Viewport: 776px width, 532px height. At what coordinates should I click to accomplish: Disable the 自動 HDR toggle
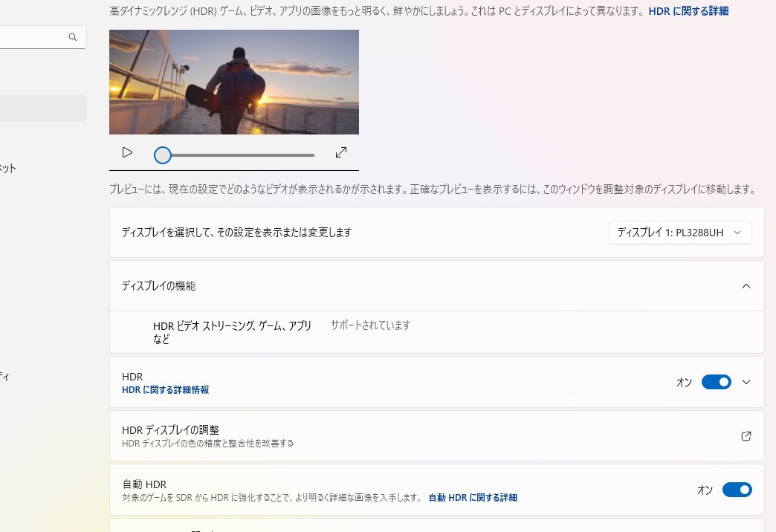737,490
